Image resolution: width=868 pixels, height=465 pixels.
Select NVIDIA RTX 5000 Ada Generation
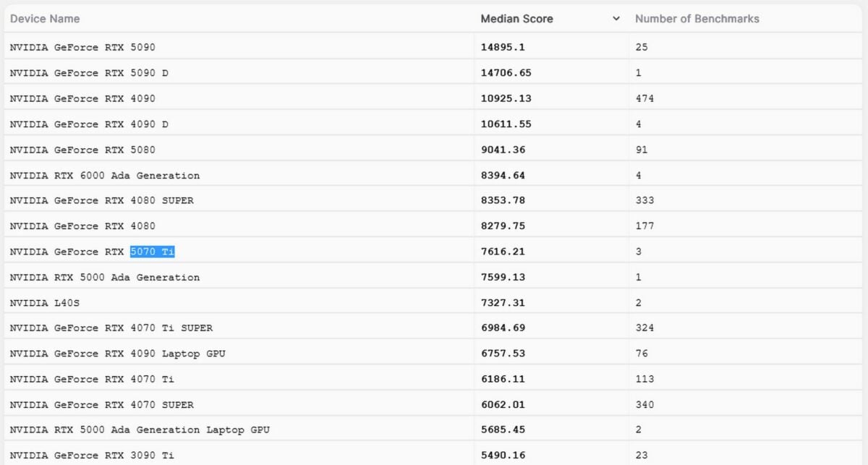(x=105, y=277)
